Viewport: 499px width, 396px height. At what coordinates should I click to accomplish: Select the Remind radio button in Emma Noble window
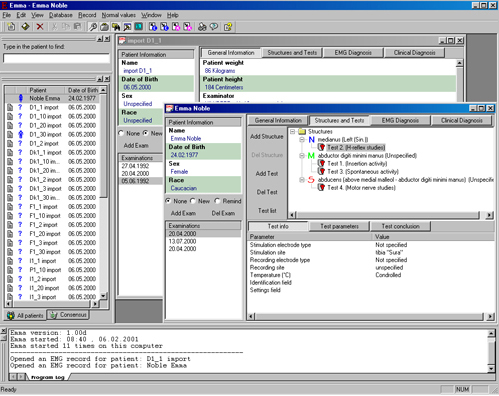(x=217, y=201)
